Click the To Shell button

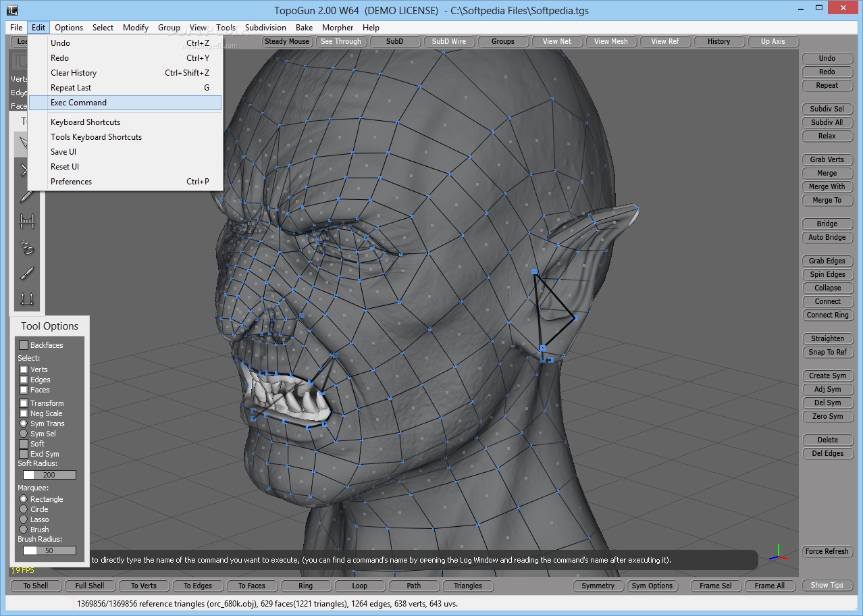tap(36, 586)
